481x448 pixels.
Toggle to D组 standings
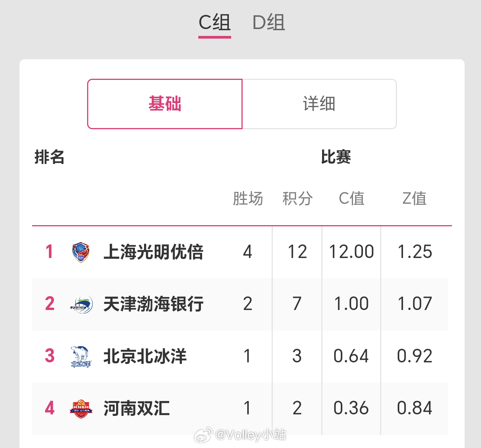tap(269, 23)
